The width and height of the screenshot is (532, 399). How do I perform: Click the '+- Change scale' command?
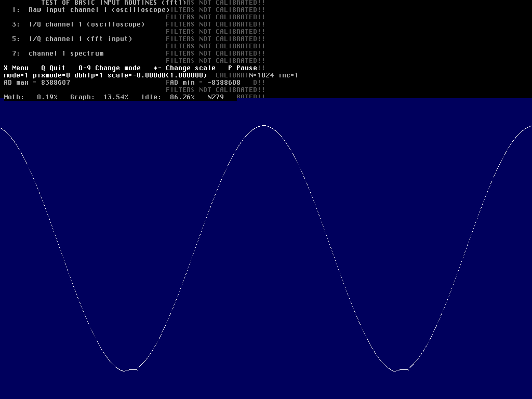click(184, 68)
